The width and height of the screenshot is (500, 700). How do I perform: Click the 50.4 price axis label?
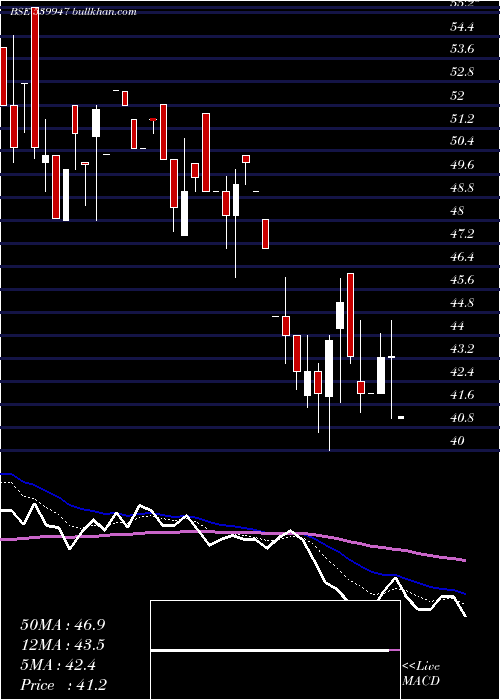click(462, 141)
